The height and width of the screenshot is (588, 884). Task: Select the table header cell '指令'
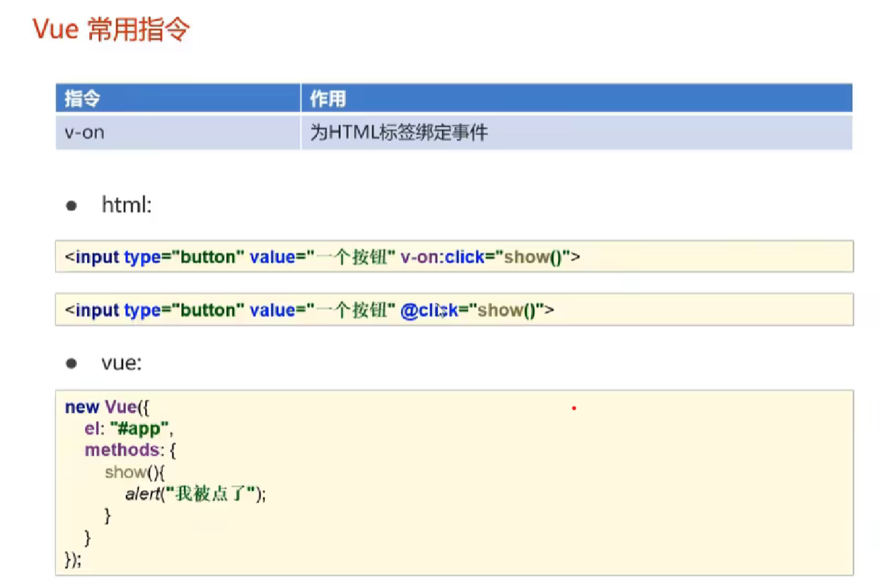coord(178,98)
